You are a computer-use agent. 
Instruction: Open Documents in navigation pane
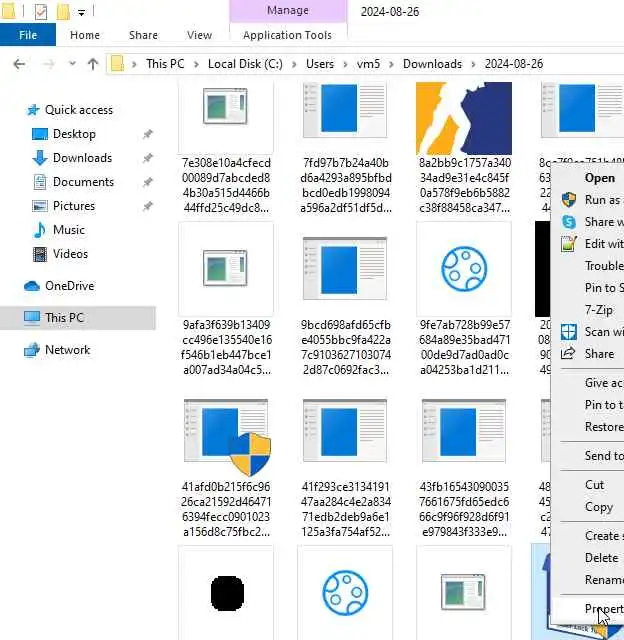click(x=83, y=182)
